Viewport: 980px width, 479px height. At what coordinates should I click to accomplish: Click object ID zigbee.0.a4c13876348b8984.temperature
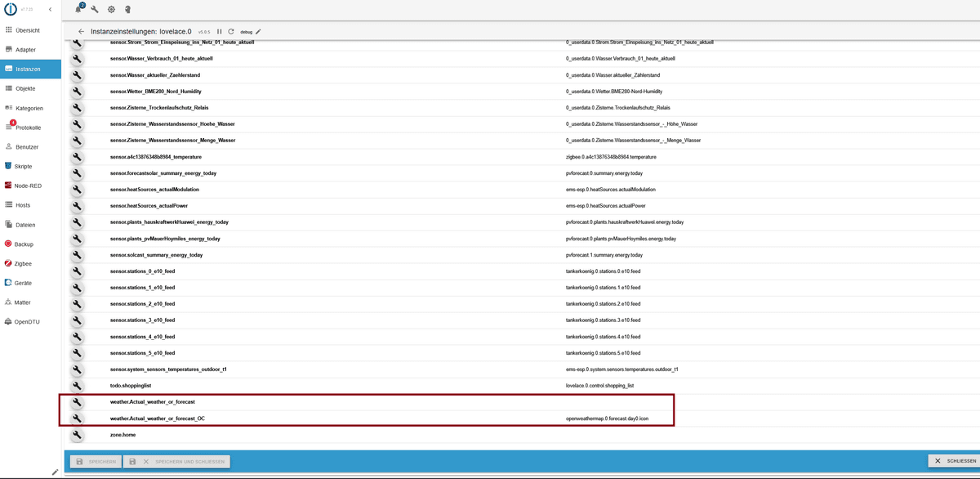pyautogui.click(x=611, y=157)
